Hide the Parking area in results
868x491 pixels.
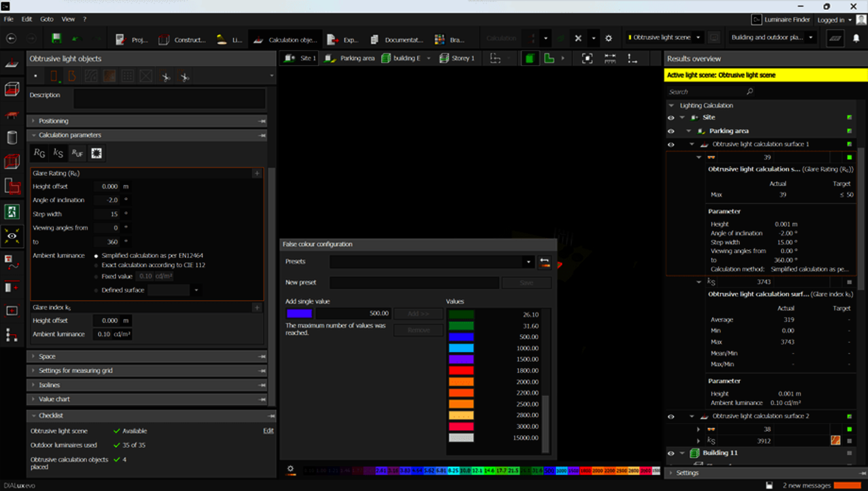pyautogui.click(x=671, y=131)
